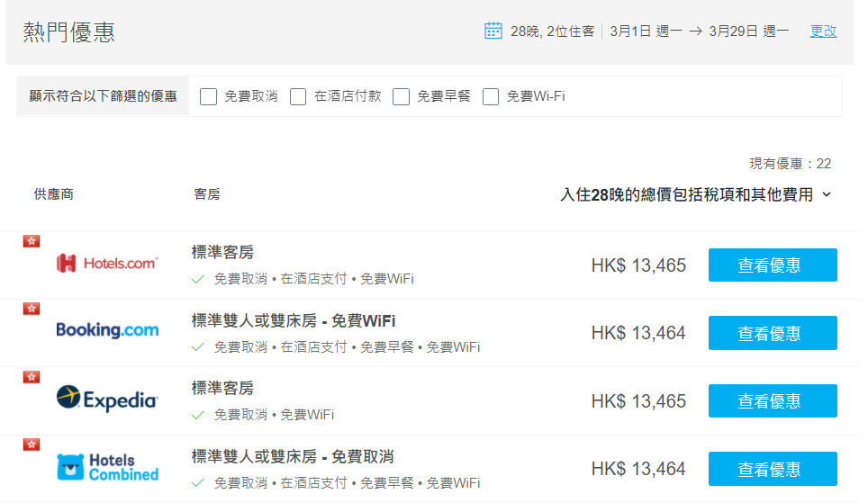Click the Booking.com price HK$ 13,464
Screen dimensions: 868x503
[638, 333]
